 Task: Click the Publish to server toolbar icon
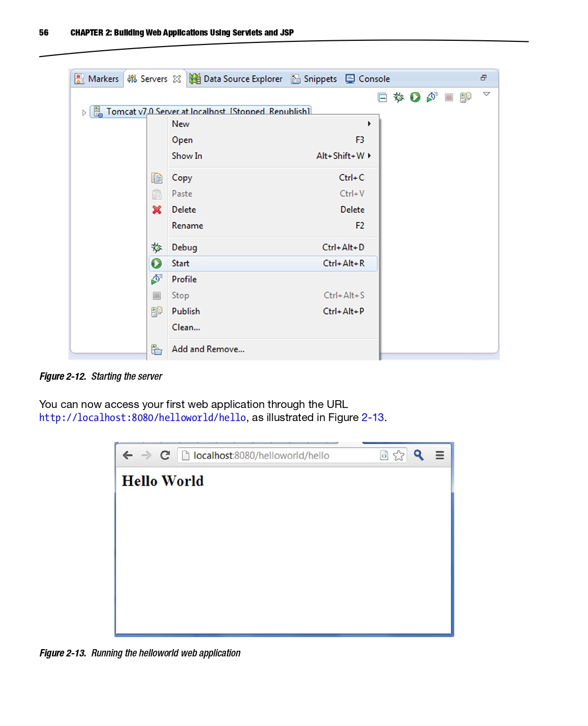pos(465,97)
